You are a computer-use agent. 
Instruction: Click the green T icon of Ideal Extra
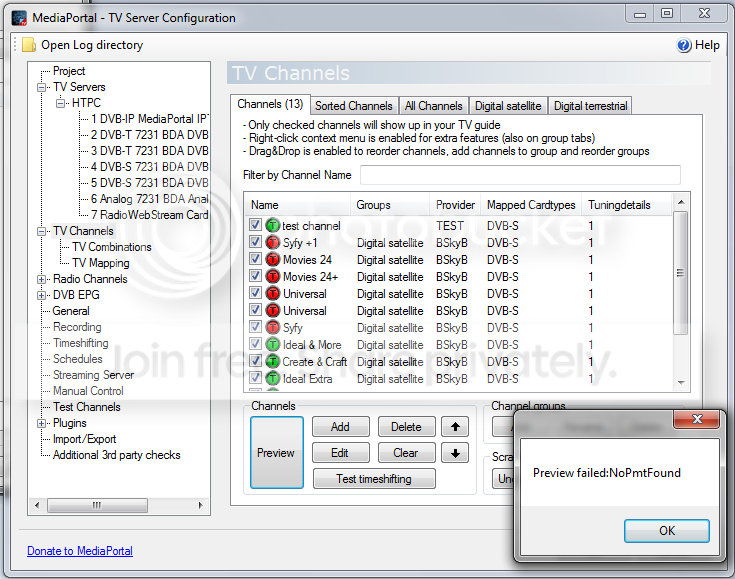click(272, 378)
